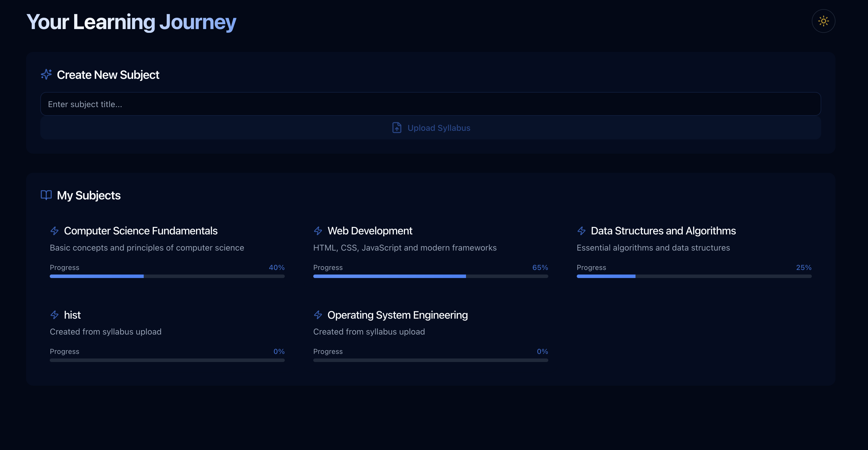Click the Upload Syllabus button text

439,128
